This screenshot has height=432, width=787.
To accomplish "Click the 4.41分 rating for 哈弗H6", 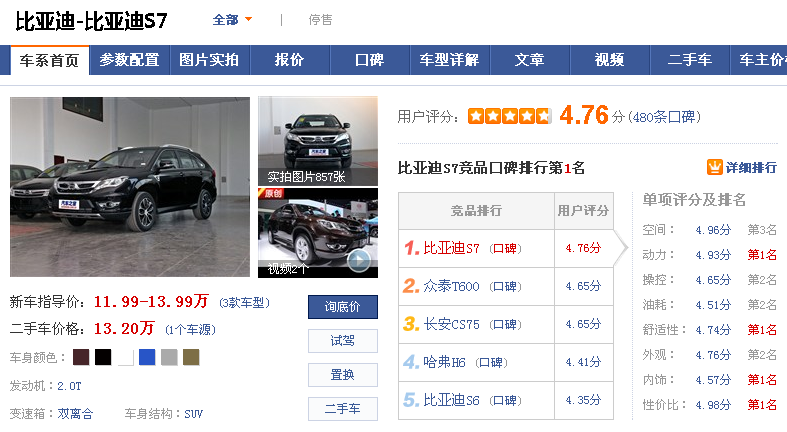I will tap(583, 362).
